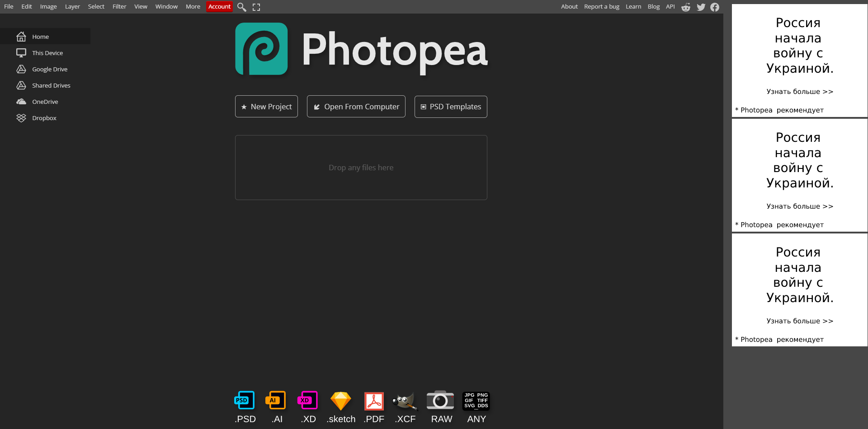Open the Filter menu
Screen dimensions: 868x429
(119, 7)
